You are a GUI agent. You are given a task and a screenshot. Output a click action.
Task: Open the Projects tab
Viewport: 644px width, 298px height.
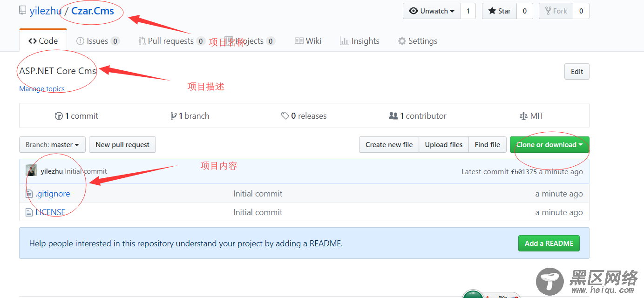point(250,41)
